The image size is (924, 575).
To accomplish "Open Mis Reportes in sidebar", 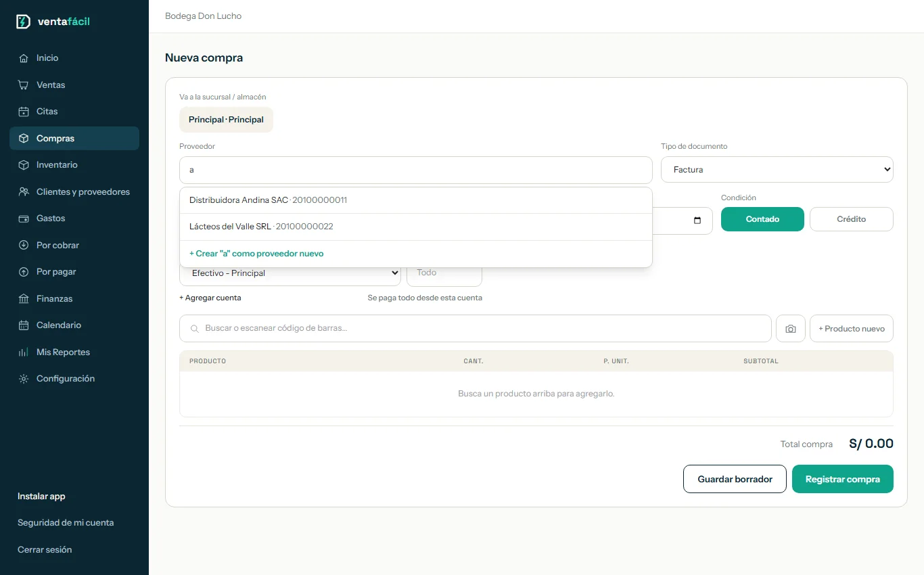I will click(x=74, y=352).
